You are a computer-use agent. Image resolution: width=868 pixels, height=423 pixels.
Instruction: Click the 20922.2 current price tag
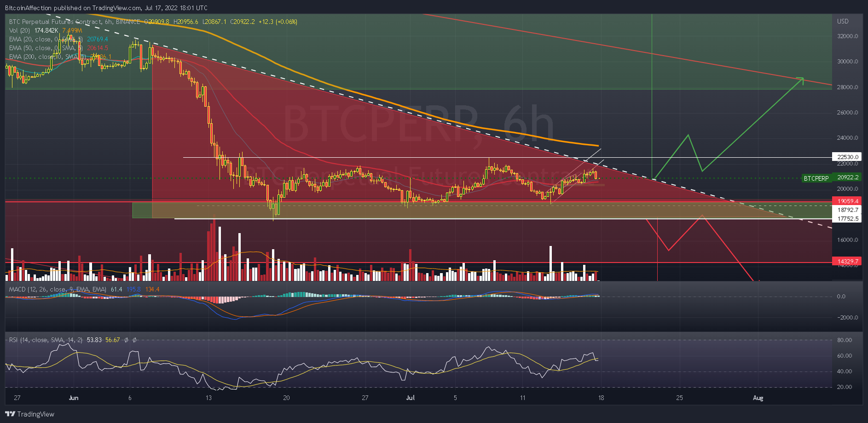(x=847, y=177)
